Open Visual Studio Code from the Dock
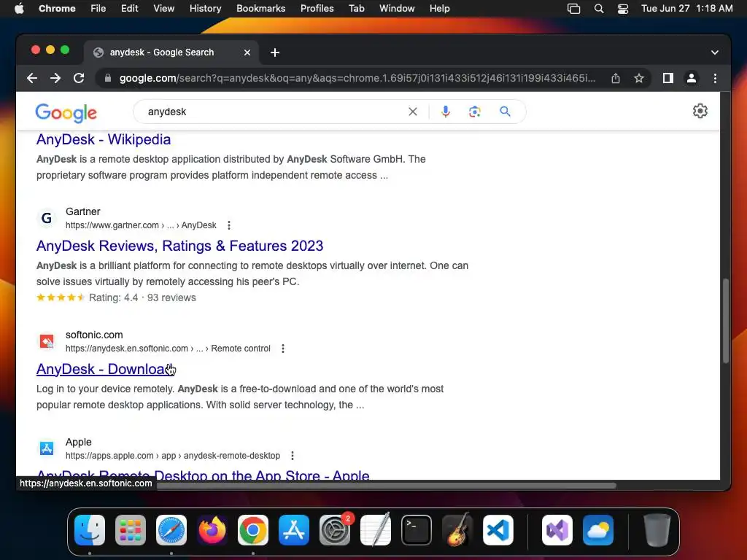 coord(498,530)
